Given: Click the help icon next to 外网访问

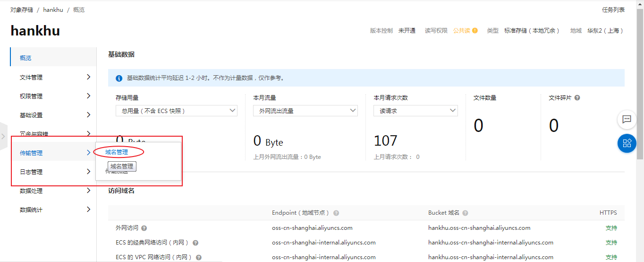Looking at the screenshot, I should (x=144, y=228).
